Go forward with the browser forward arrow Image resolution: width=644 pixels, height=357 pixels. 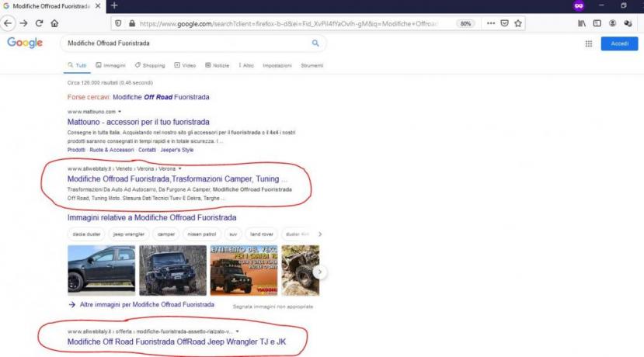[23, 23]
